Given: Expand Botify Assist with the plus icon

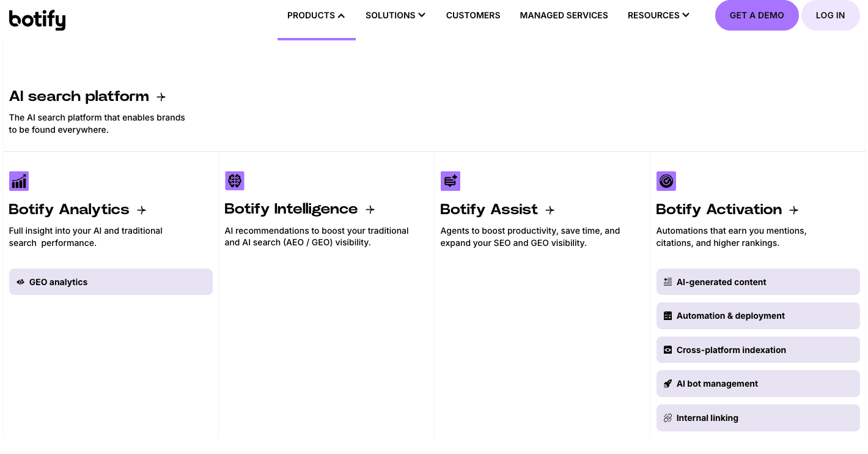Looking at the screenshot, I should tap(550, 210).
